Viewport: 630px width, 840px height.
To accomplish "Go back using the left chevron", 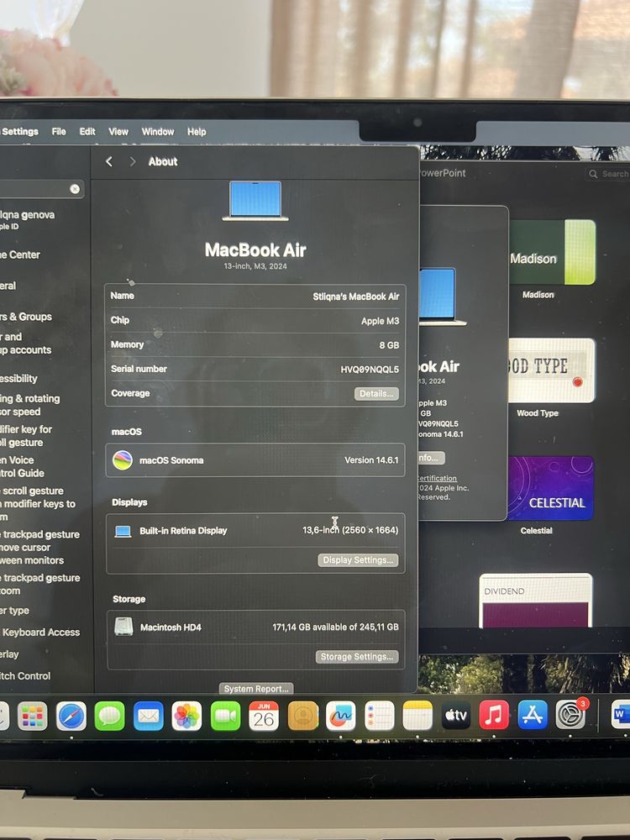I will (109, 161).
